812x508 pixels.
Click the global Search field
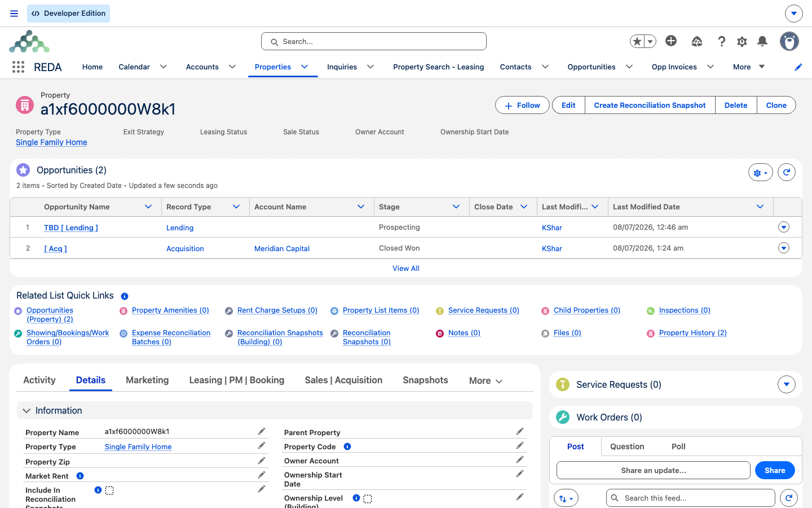pyautogui.click(x=374, y=41)
